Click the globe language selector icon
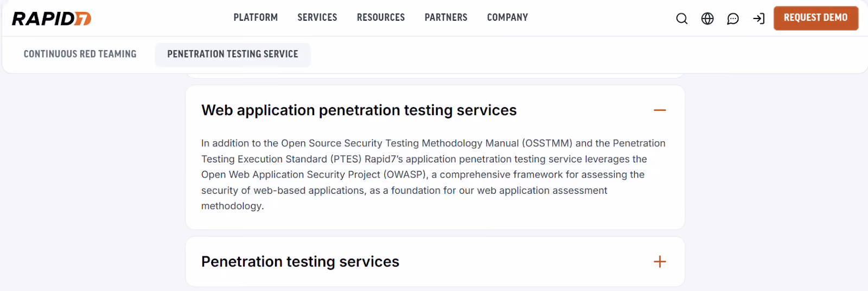Viewport: 868px width, 291px height. (x=707, y=18)
